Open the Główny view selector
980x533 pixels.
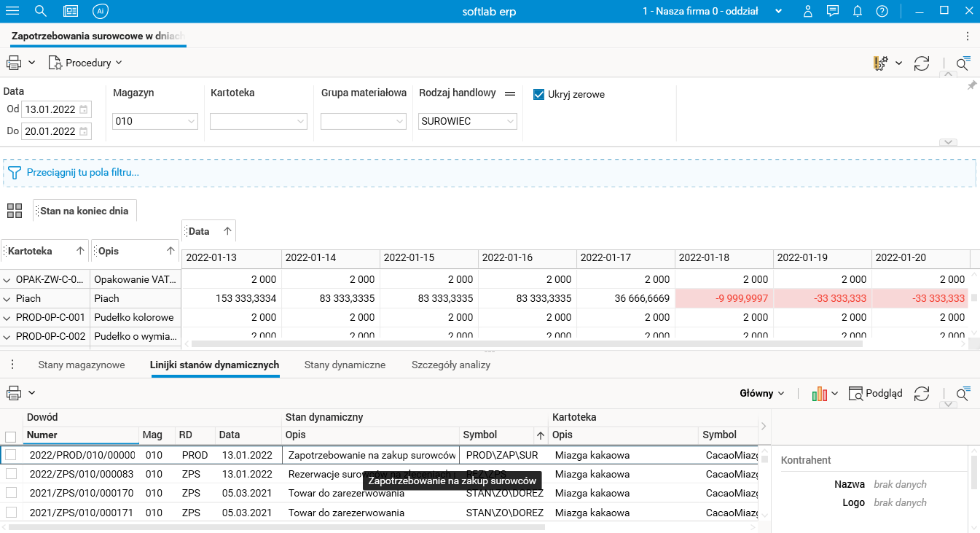(762, 394)
